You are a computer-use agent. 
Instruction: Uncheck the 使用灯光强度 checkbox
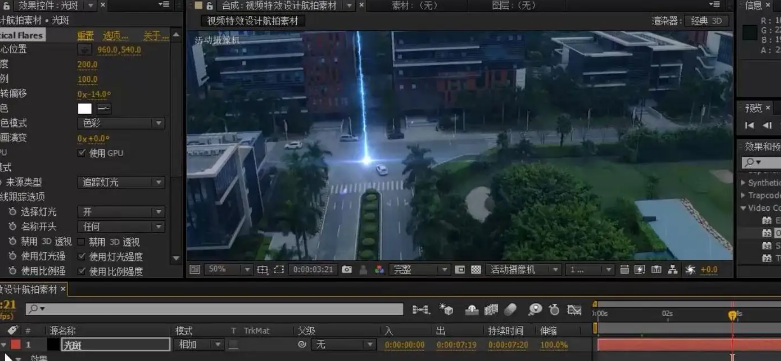(x=82, y=256)
